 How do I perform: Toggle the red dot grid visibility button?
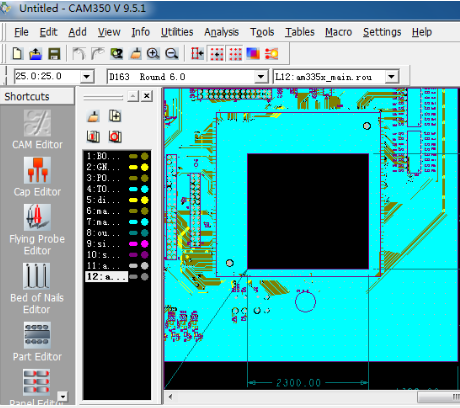(x=235, y=53)
